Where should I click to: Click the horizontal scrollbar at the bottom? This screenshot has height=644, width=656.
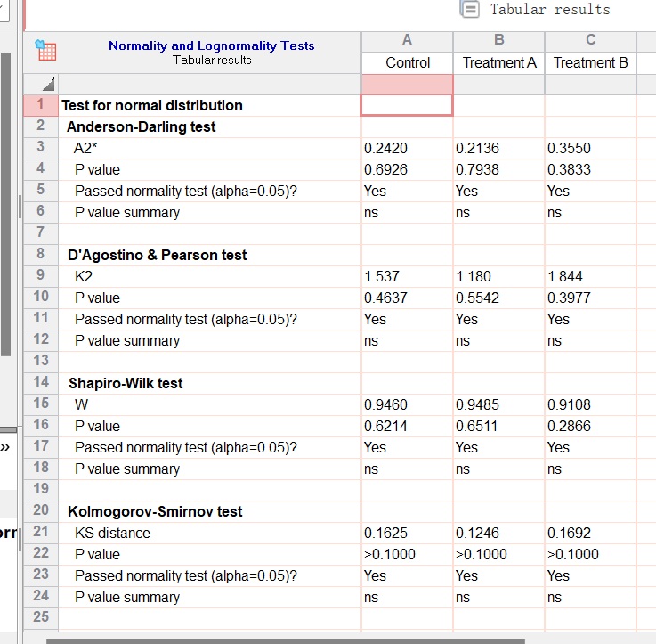point(285,640)
